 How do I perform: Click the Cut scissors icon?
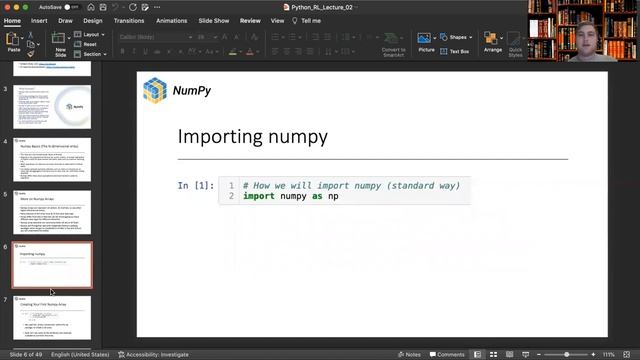point(31,35)
